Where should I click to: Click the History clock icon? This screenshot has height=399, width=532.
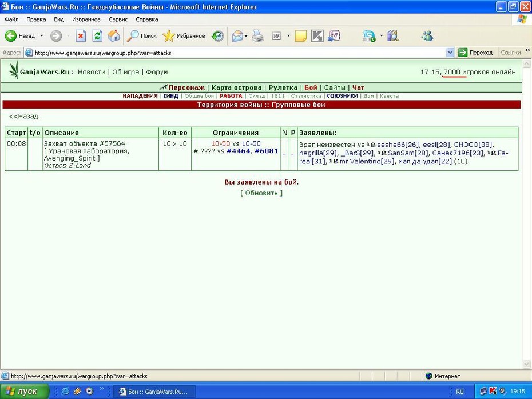pyautogui.click(x=217, y=35)
